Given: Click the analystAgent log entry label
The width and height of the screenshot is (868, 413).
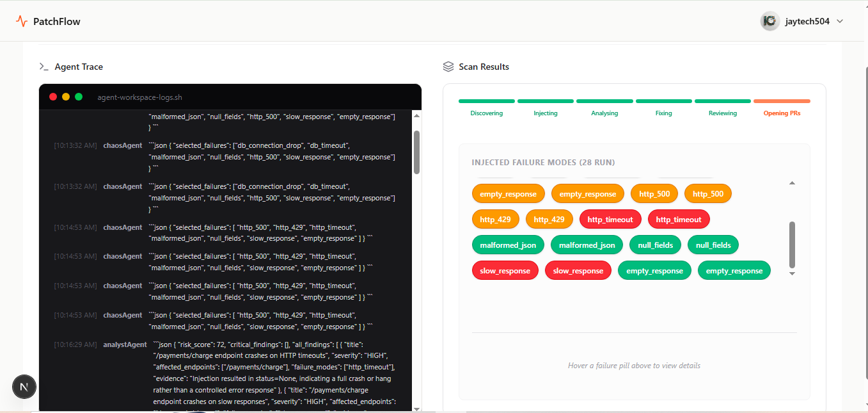Looking at the screenshot, I should pos(125,344).
